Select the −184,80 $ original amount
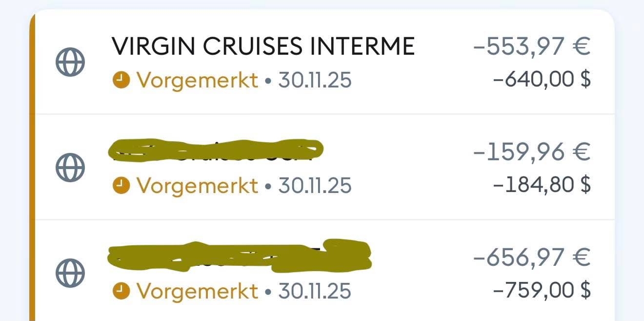This screenshot has width=644, height=321. point(542,184)
